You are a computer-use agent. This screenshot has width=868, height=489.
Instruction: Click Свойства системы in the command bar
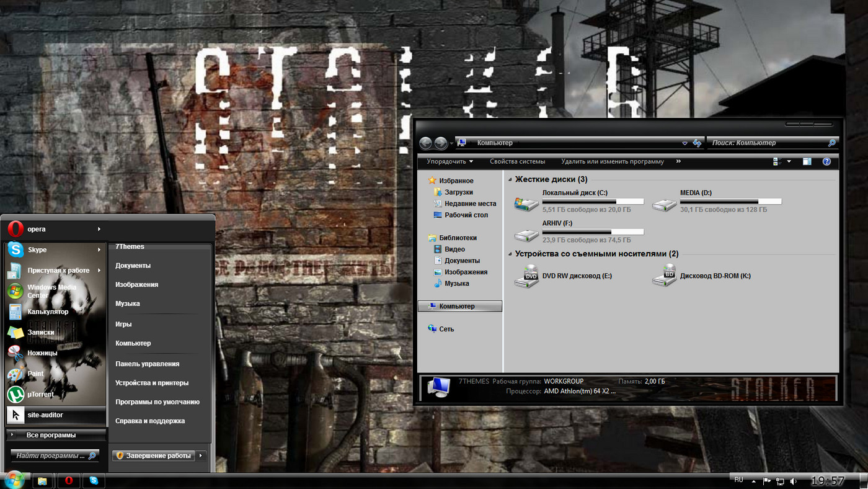point(517,161)
